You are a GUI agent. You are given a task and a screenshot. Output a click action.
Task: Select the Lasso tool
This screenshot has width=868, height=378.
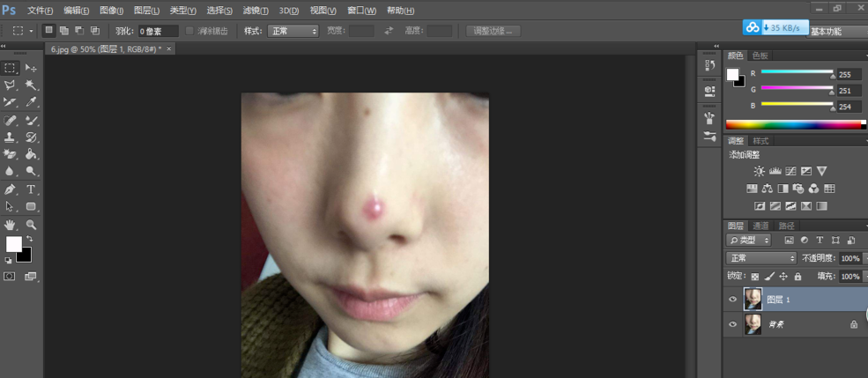[11, 85]
